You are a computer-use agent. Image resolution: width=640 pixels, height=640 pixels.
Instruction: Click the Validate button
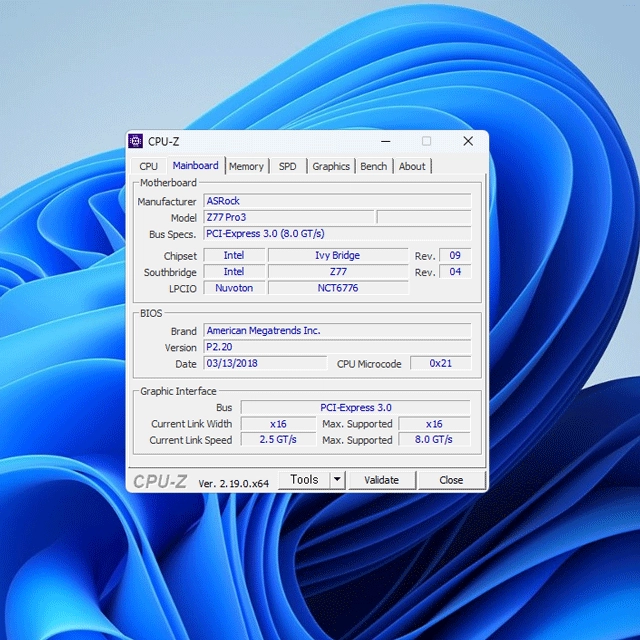(x=382, y=480)
